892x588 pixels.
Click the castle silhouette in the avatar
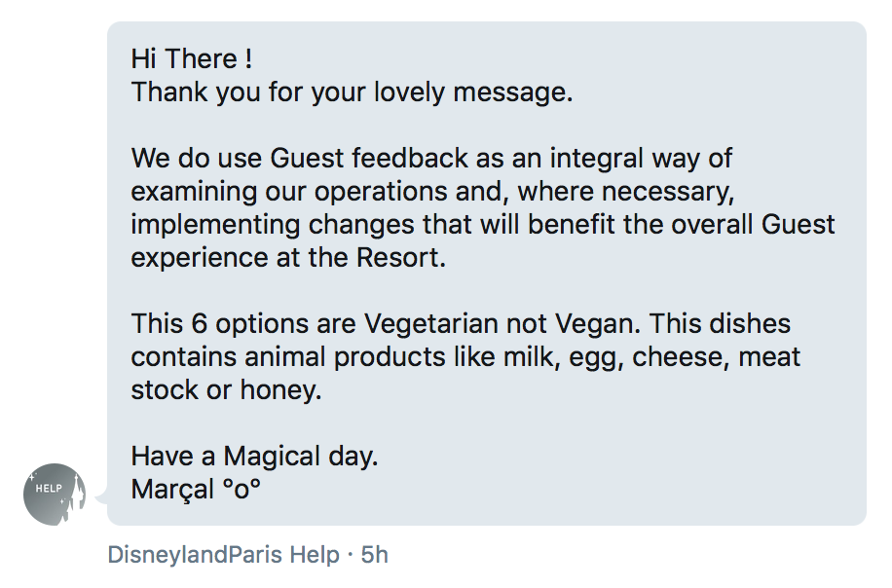(x=75, y=498)
